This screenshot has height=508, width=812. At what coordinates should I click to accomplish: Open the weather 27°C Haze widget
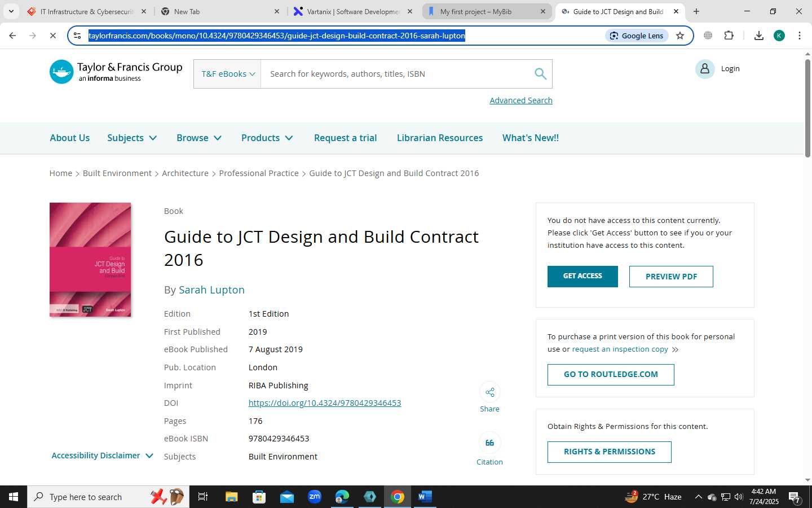pyautogui.click(x=654, y=497)
